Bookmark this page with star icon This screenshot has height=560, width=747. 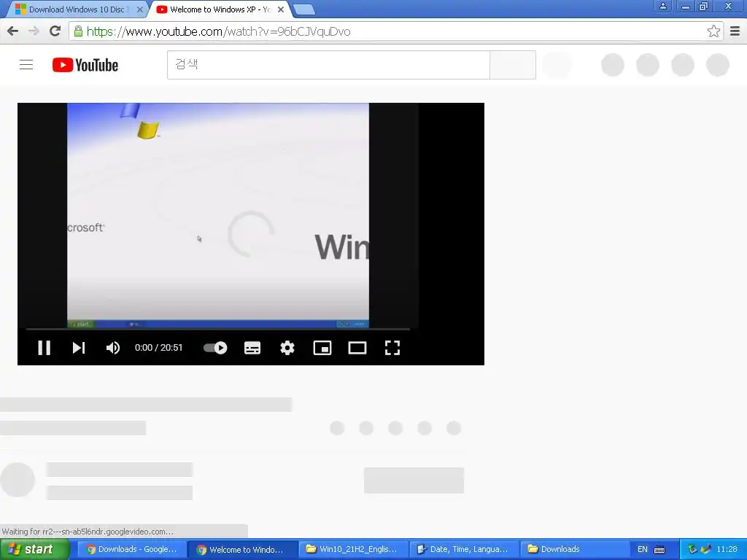[713, 31]
